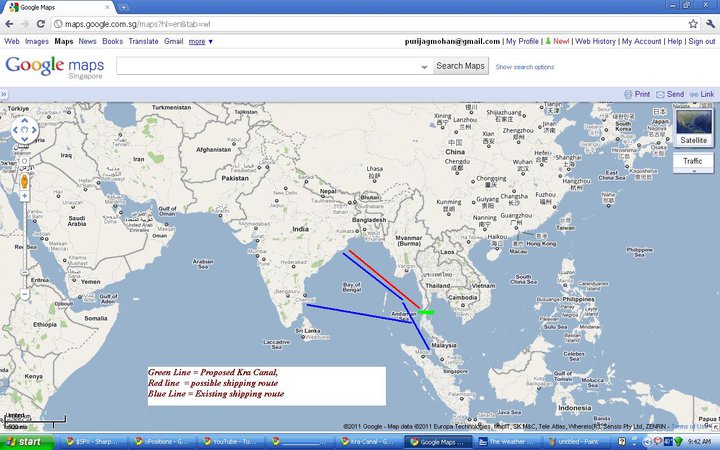This screenshot has width=720, height=450.
Task: Pan the map down with the arrow
Action: tap(24, 139)
